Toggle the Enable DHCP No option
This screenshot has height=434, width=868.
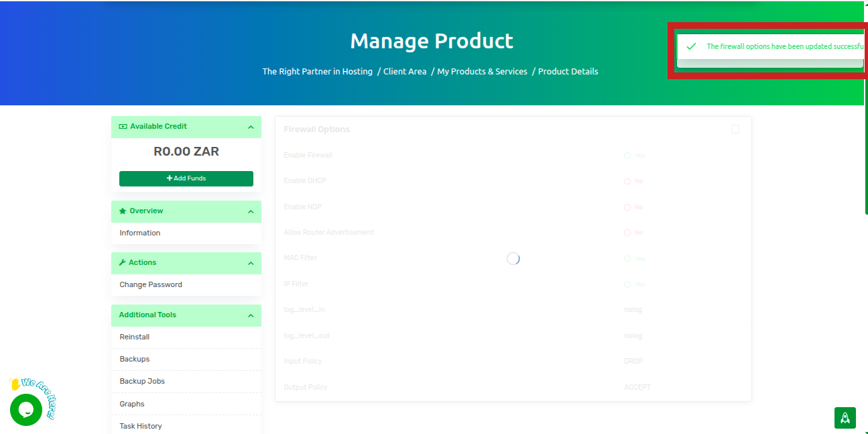tap(627, 181)
